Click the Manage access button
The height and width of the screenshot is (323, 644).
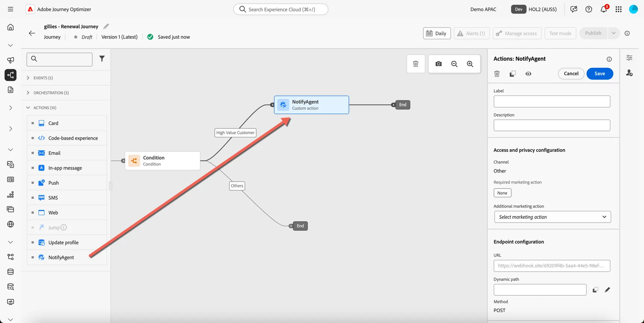tap(517, 33)
